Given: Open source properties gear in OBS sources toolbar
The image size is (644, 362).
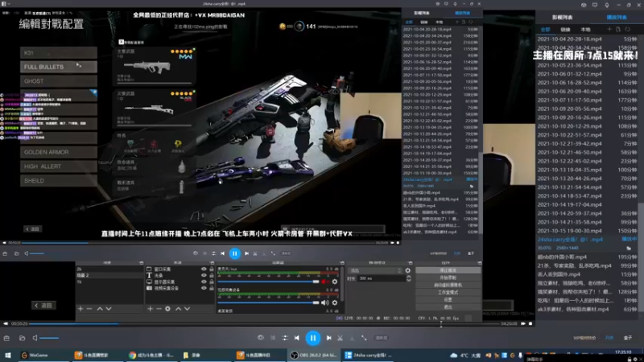Looking at the screenshot, I should click(x=167, y=309).
